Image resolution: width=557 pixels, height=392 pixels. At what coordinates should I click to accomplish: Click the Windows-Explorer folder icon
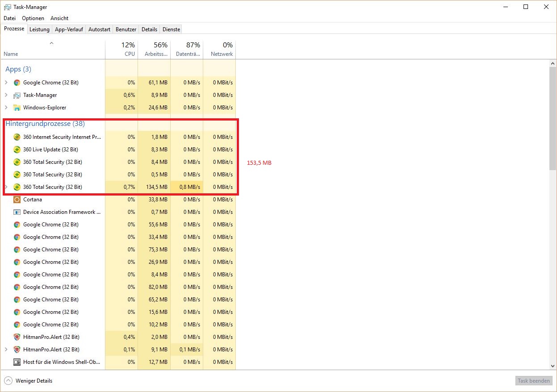17,108
